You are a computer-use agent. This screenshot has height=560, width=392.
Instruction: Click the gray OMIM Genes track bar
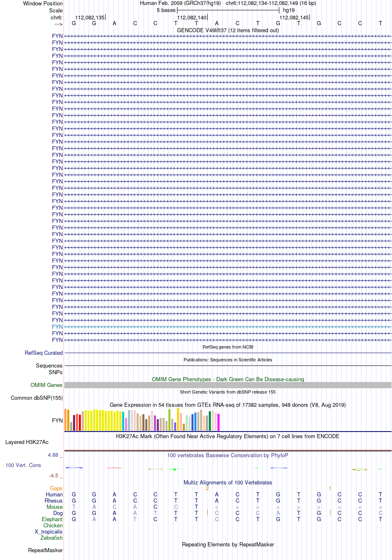pos(228,385)
